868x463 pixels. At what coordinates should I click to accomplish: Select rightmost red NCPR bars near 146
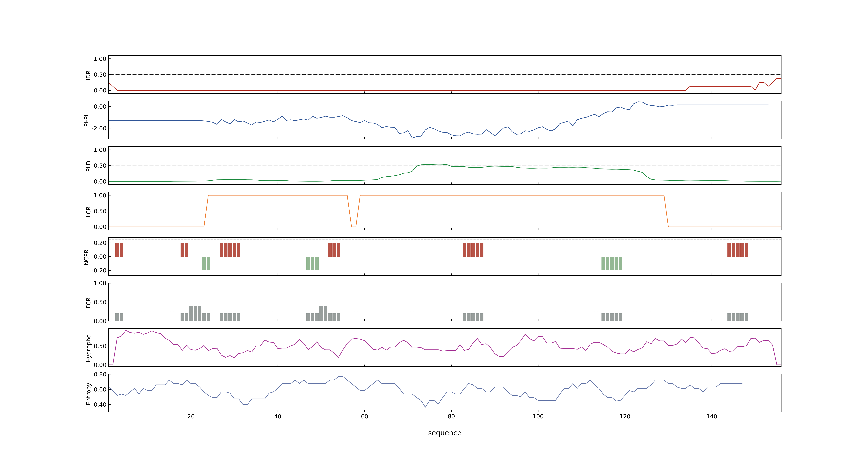click(738, 250)
